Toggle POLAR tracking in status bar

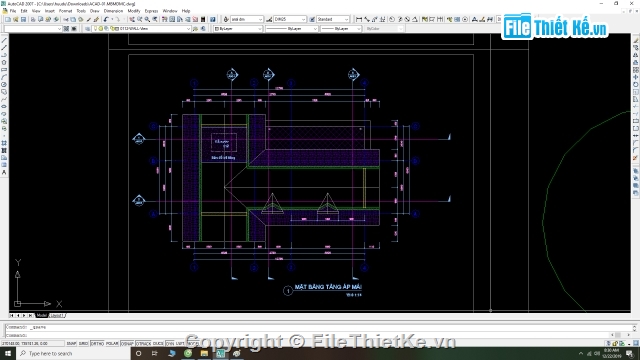coord(112,344)
